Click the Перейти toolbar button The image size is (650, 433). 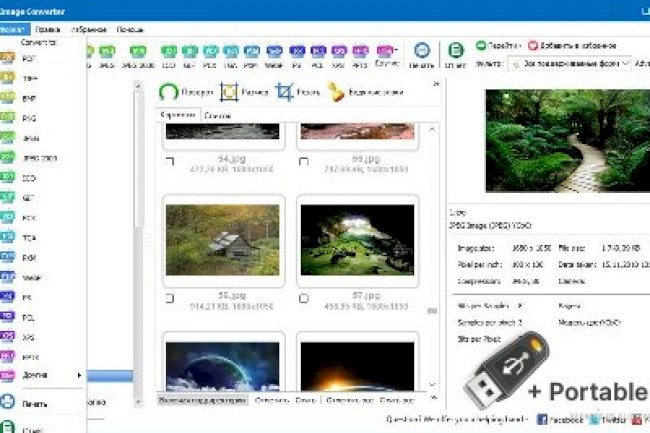[498, 46]
